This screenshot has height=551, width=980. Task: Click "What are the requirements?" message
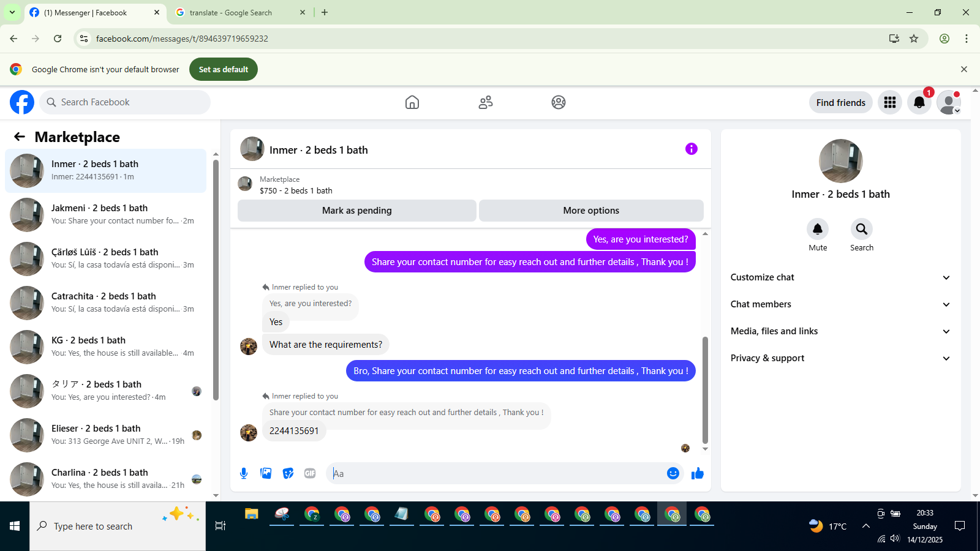pos(326,345)
